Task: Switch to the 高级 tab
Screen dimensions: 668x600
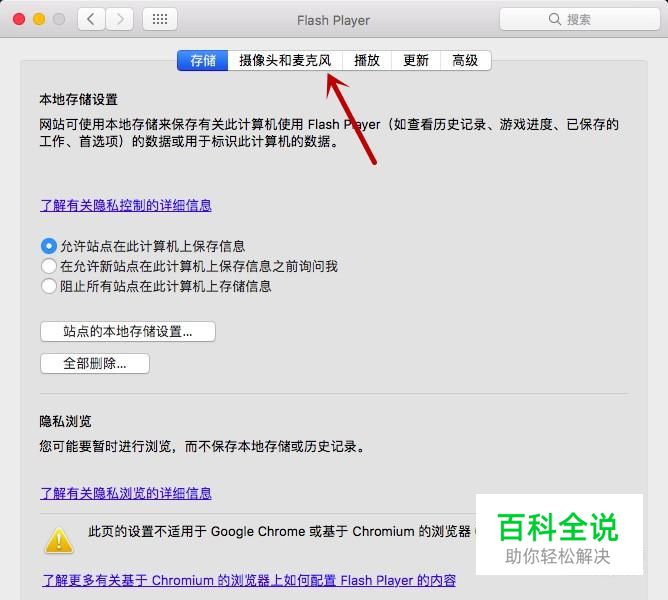Action: [465, 61]
